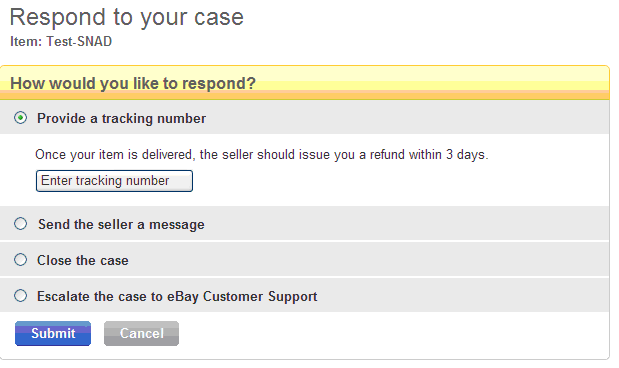
Task: Click the blue Submit button
Action: [53, 334]
